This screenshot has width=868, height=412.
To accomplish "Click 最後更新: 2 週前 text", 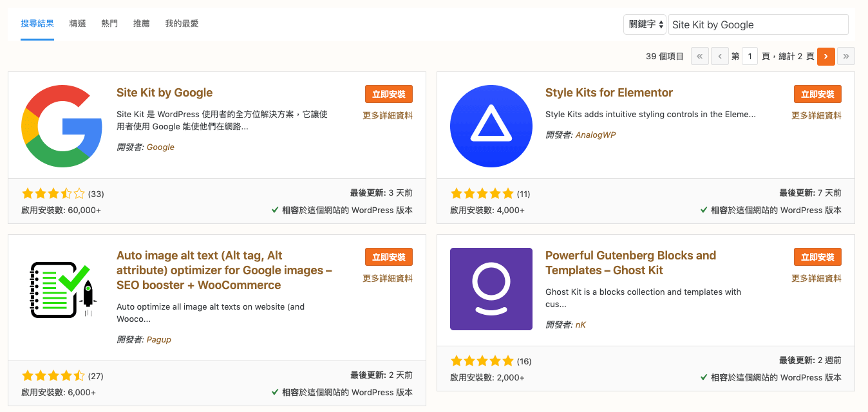I will tap(810, 360).
